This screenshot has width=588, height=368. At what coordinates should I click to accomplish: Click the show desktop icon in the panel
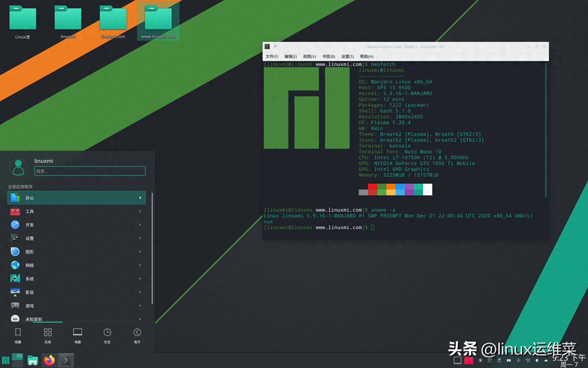[x=457, y=360]
